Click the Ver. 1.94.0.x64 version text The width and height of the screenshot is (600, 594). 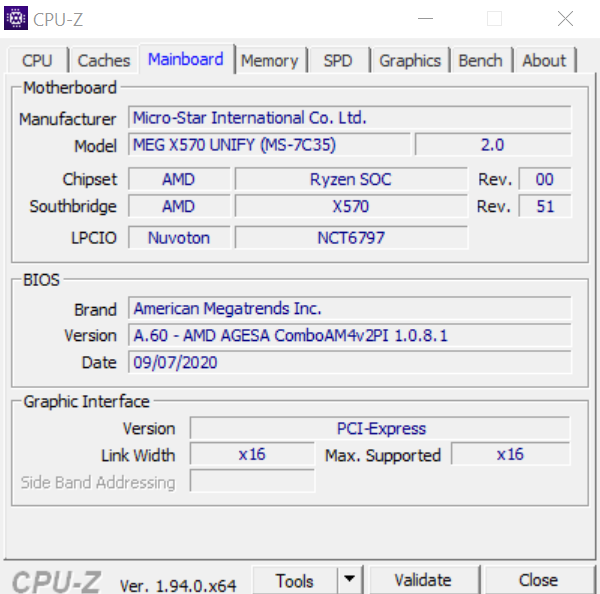pyautogui.click(x=178, y=585)
